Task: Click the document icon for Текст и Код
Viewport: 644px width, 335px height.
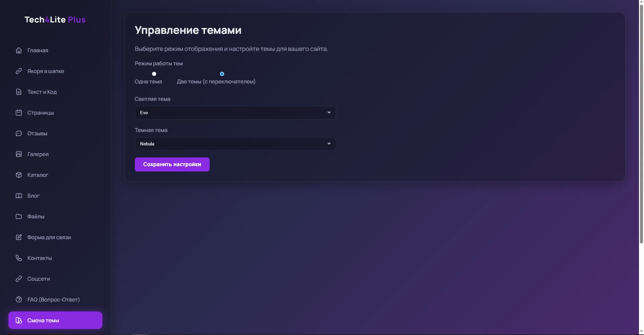Action: click(x=19, y=92)
